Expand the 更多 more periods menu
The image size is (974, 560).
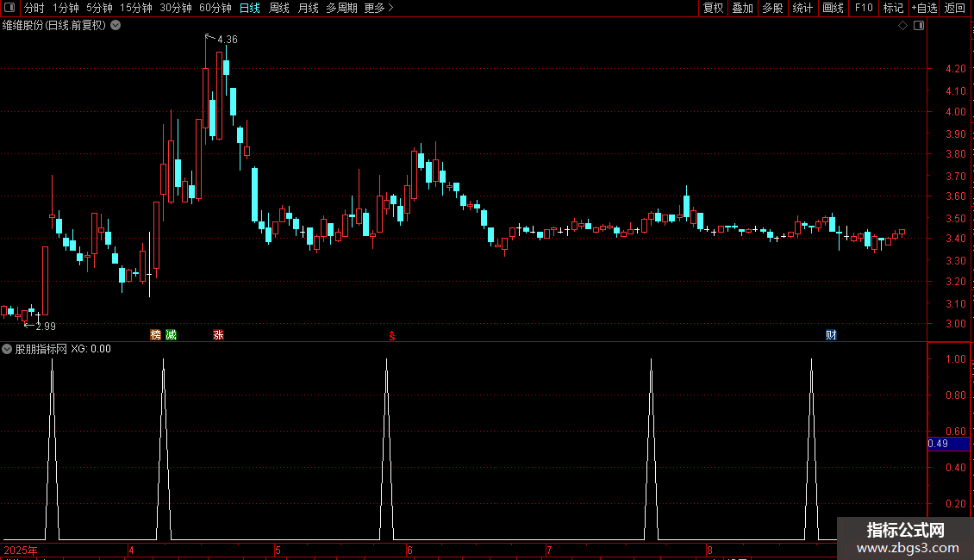click(378, 8)
